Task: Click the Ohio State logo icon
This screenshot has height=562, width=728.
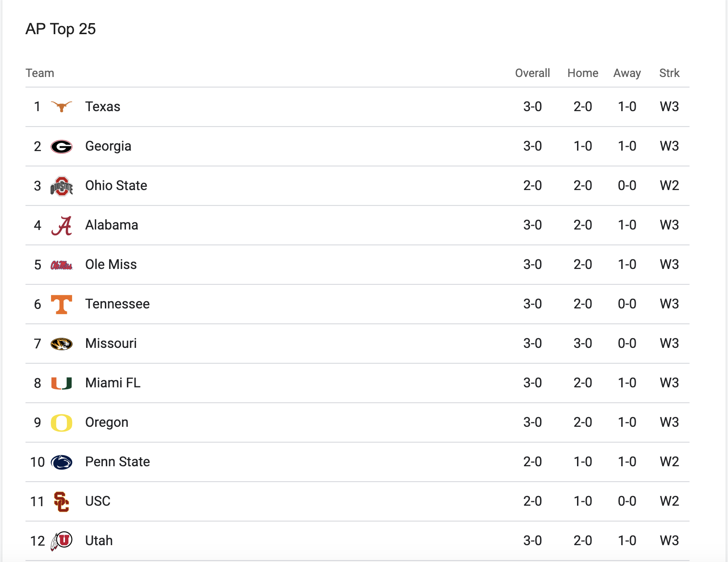Action: [x=62, y=186]
